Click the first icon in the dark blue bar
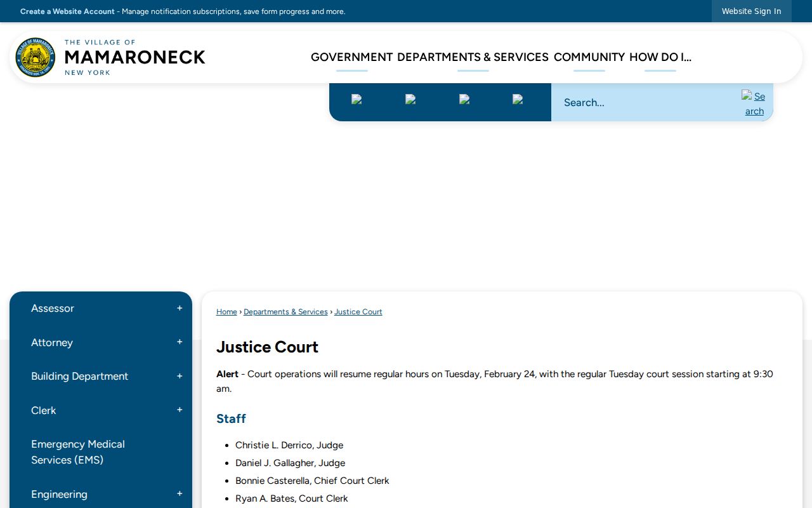 357,99
